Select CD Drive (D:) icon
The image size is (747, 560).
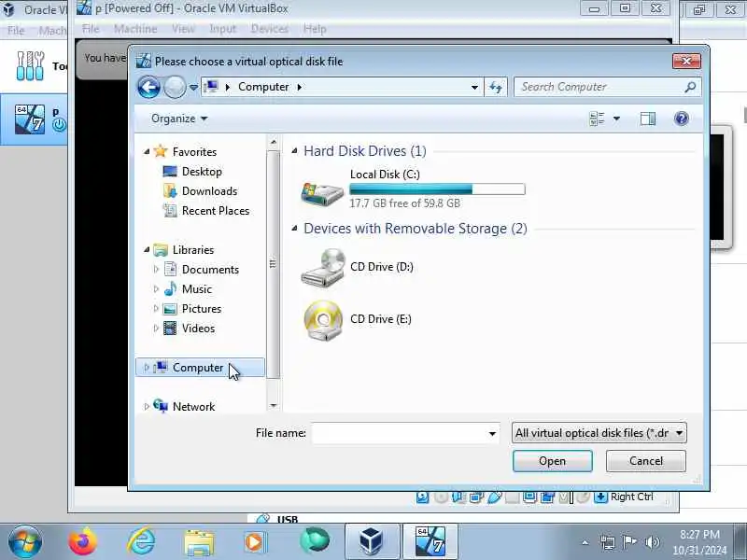coord(323,268)
